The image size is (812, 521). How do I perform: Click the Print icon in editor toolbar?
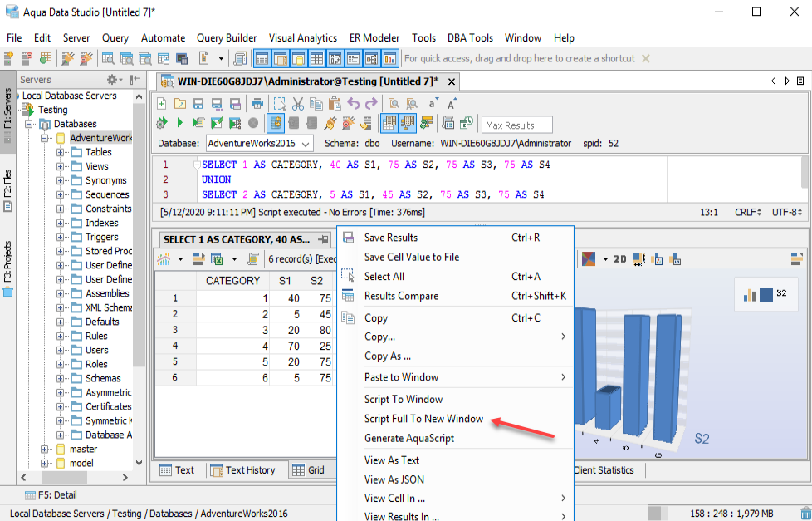[257, 104]
